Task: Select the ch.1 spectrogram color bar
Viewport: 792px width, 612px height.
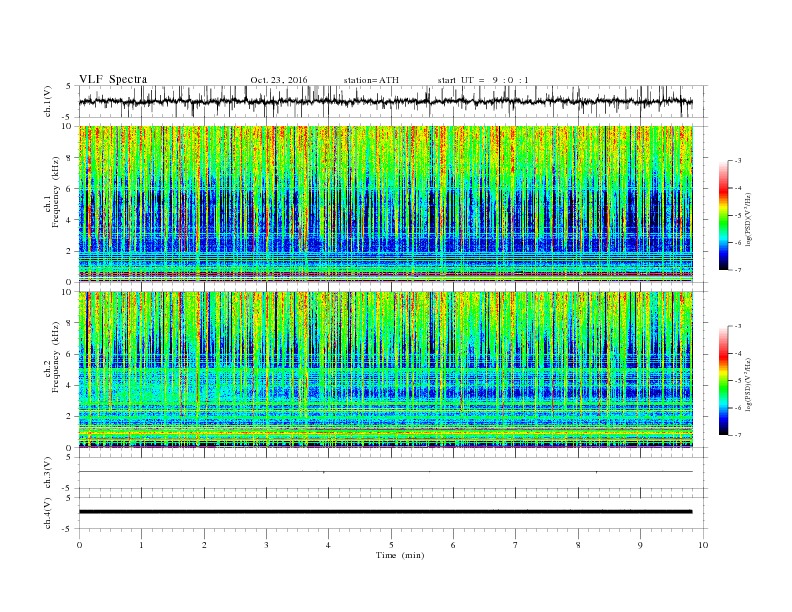Action: [723, 215]
